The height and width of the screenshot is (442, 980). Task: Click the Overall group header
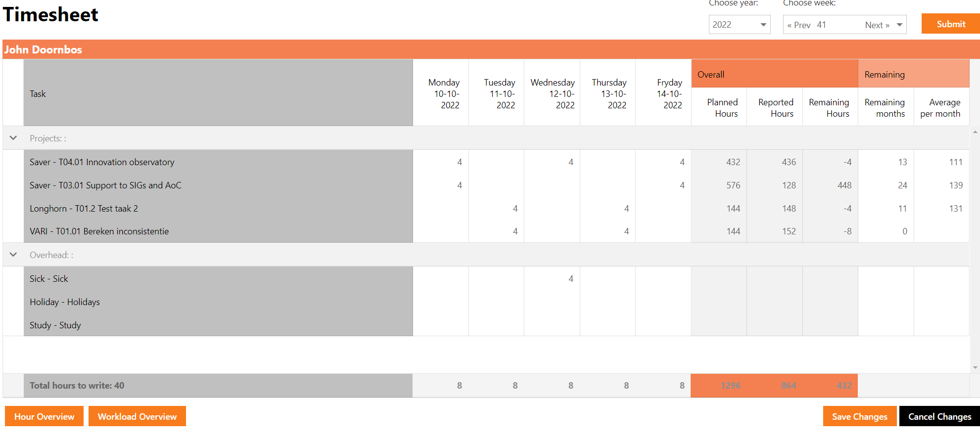(775, 74)
